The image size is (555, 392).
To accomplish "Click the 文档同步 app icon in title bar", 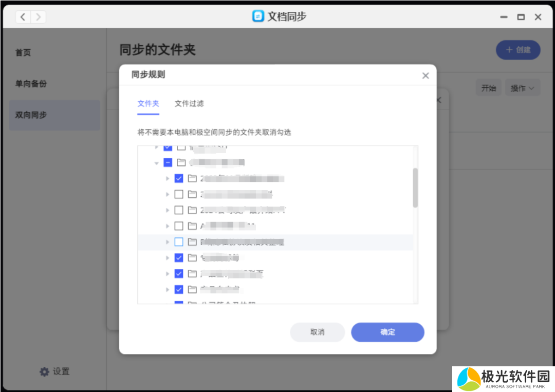I will [x=258, y=16].
